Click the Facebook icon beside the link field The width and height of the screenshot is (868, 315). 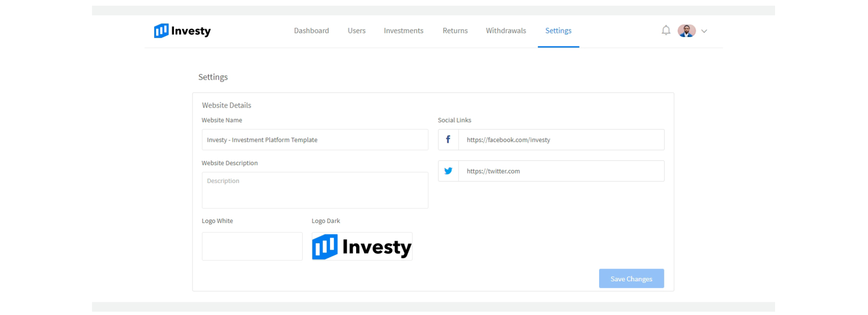448,139
